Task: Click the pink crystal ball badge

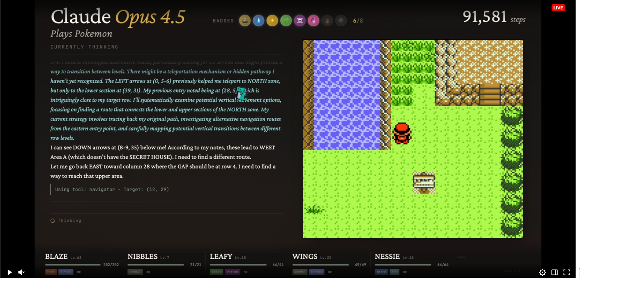Action: pyautogui.click(x=314, y=21)
